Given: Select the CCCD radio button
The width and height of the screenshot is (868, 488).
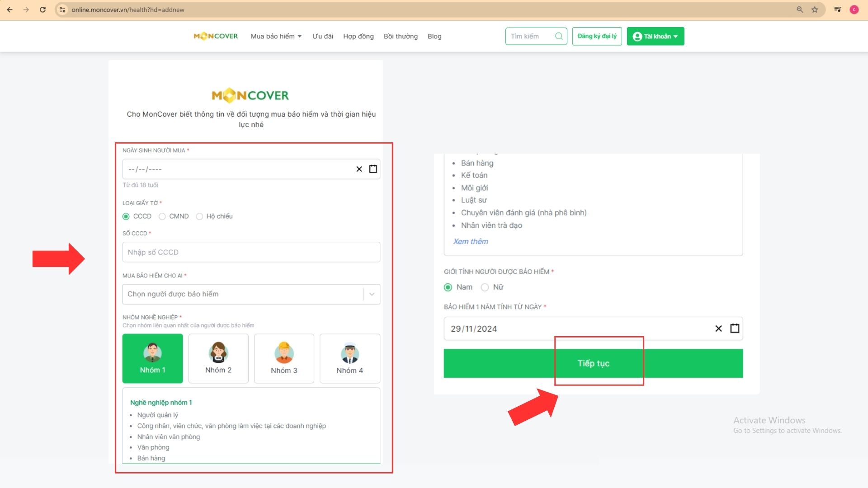Looking at the screenshot, I should [x=127, y=216].
